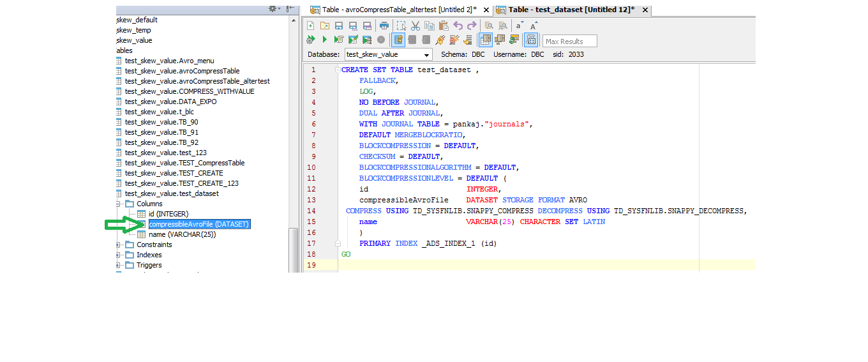Disconnect from database with red plug icon
868x362 pixels.
click(454, 40)
